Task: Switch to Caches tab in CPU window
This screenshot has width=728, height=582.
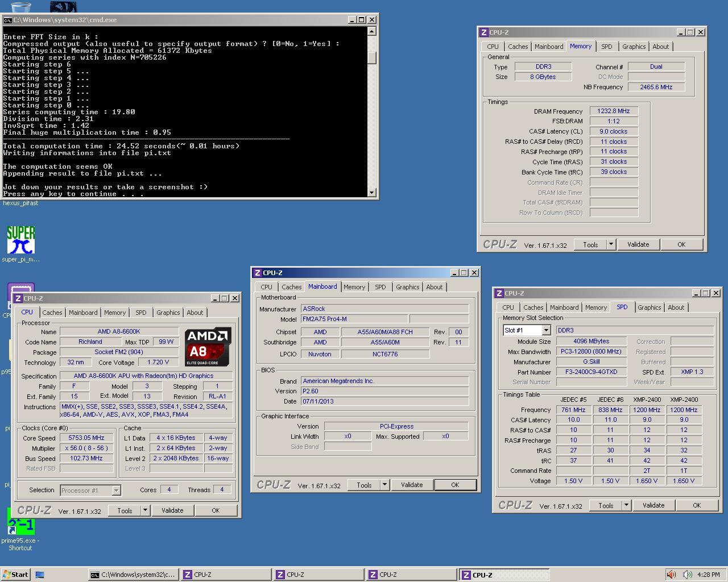Action: click(52, 313)
